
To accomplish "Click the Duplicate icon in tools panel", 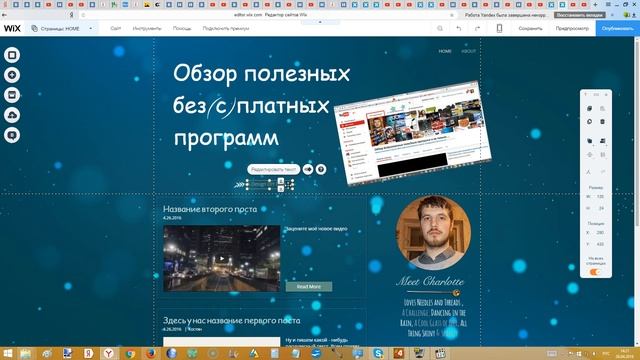I will pos(589,122).
